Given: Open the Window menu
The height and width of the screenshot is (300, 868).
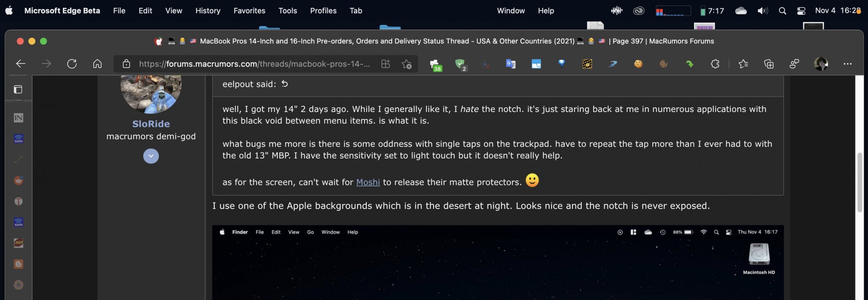Looking at the screenshot, I should tap(511, 11).
